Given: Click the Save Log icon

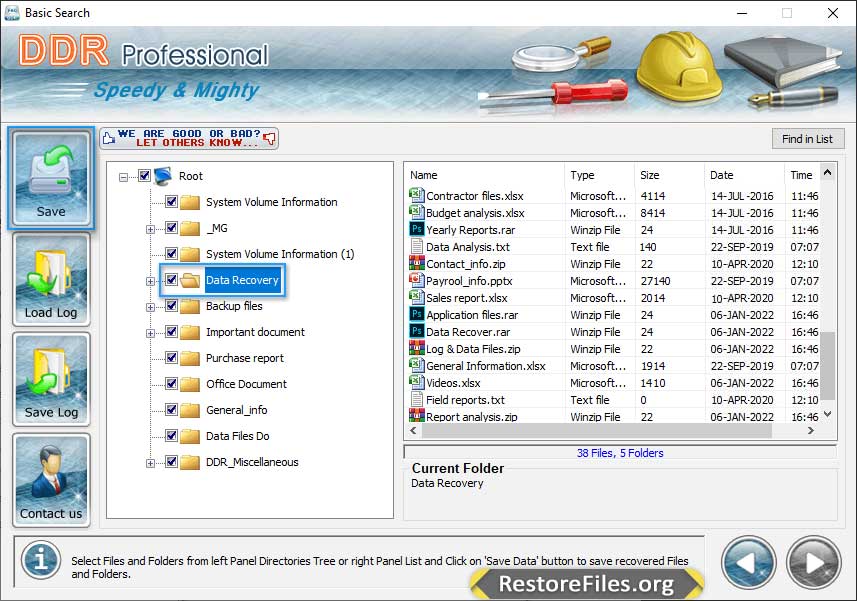Looking at the screenshot, I should (x=51, y=380).
